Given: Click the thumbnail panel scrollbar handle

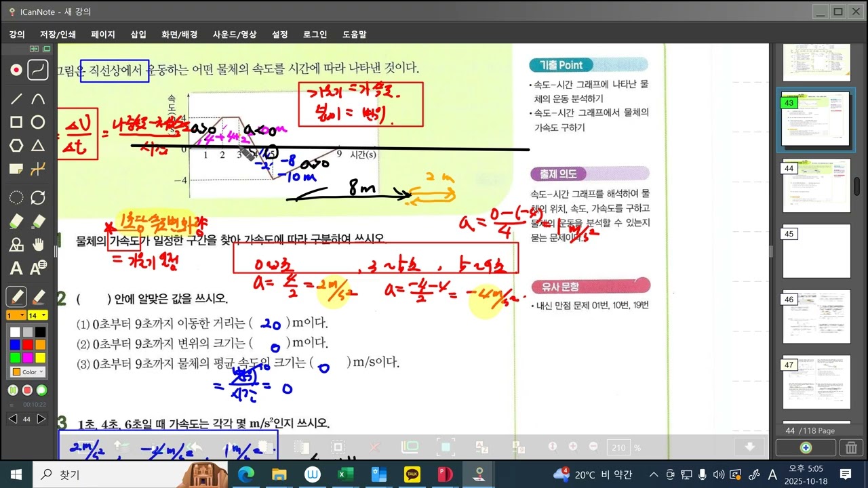Looking at the screenshot, I should pos(858,186).
